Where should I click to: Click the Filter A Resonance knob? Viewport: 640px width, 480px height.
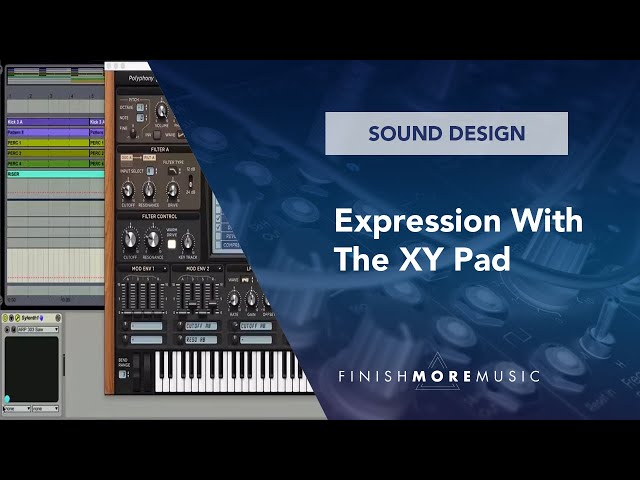[x=149, y=190]
